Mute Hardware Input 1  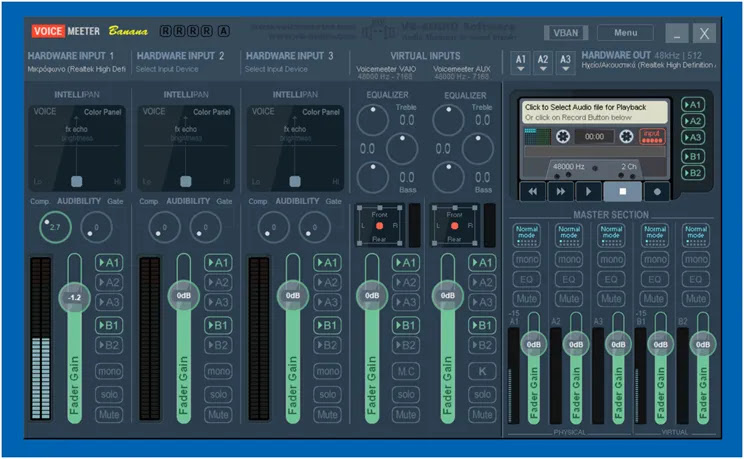pos(109,414)
